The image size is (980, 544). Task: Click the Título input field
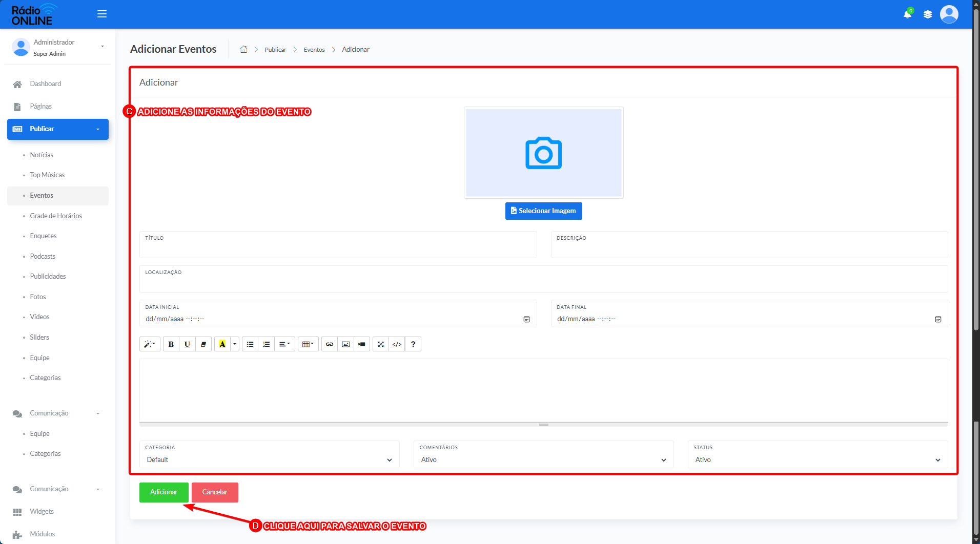coord(338,245)
